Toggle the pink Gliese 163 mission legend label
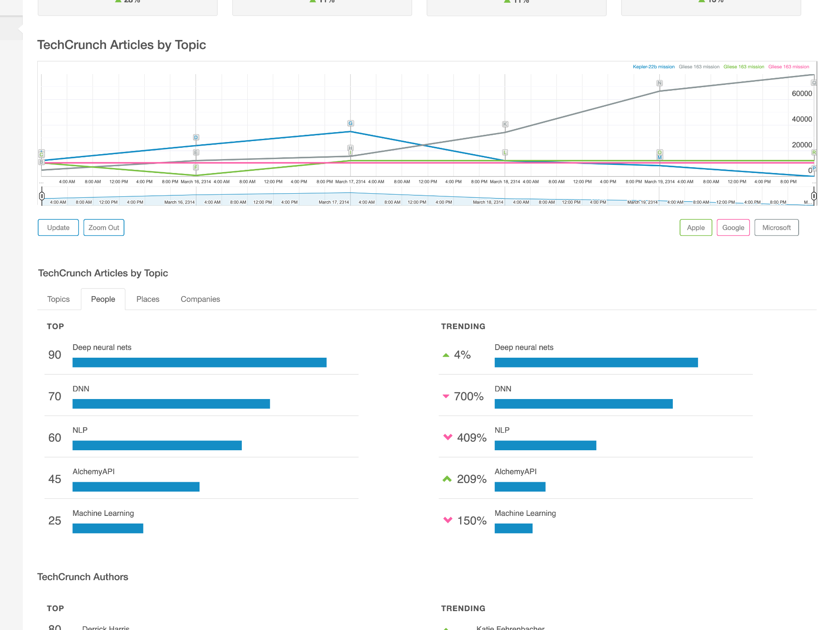Viewport: 840px width, 630px height. click(788, 67)
